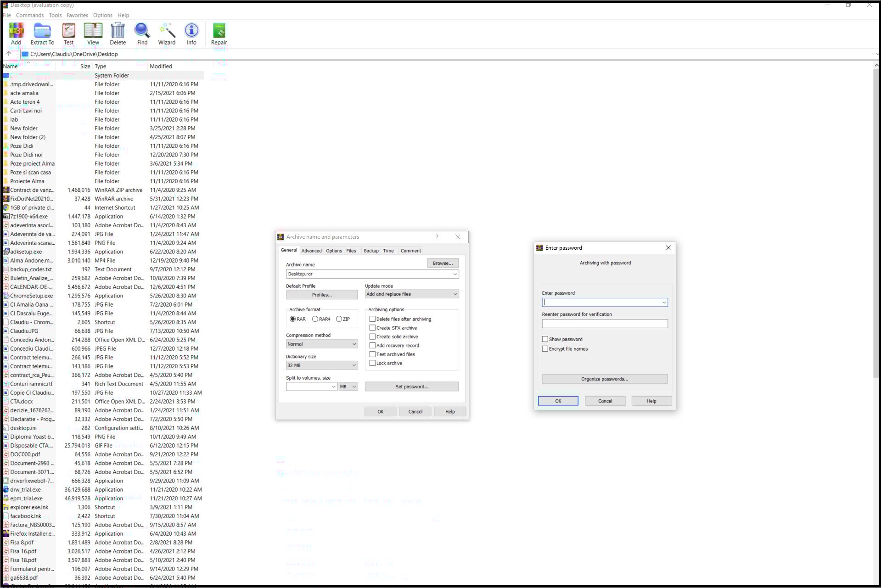
Task: Click the question mark in Archive dialog title
Action: click(x=437, y=237)
